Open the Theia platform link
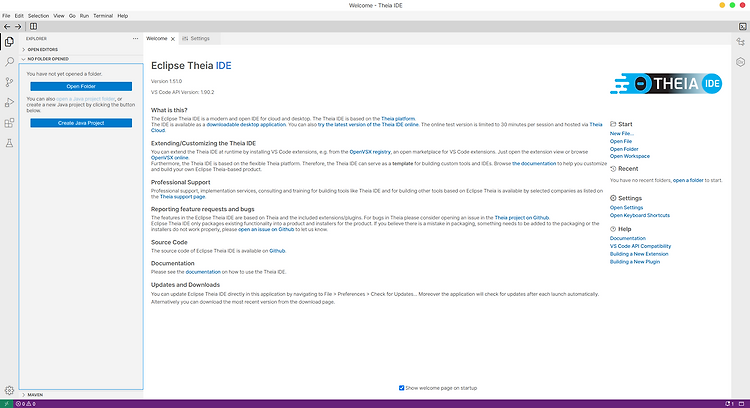 click(398, 119)
